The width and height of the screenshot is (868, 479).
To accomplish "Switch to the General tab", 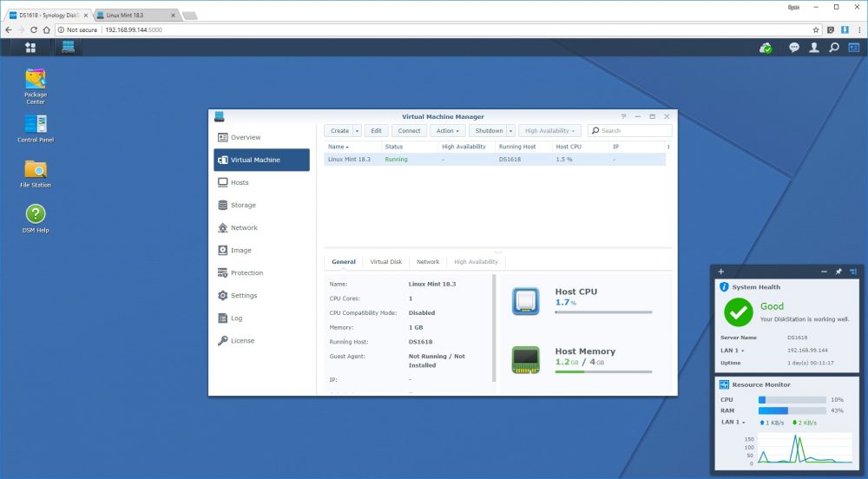I will 343,261.
